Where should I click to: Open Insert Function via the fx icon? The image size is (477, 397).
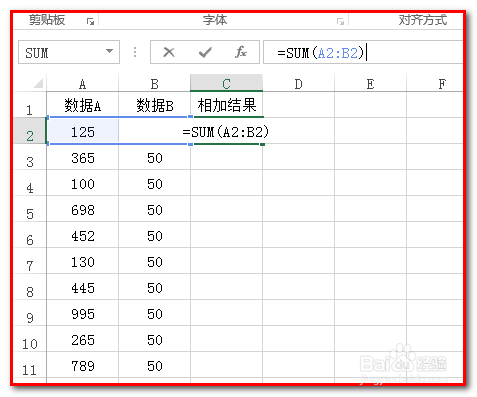[241, 52]
